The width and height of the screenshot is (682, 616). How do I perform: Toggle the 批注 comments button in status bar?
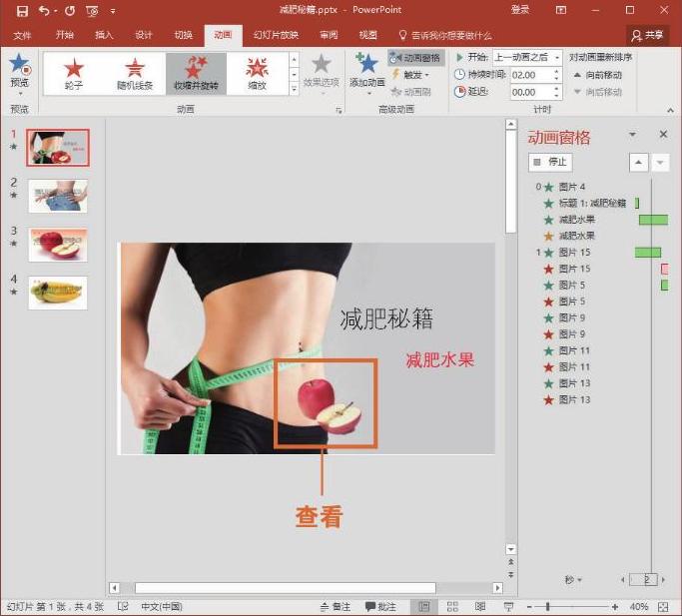point(380,606)
